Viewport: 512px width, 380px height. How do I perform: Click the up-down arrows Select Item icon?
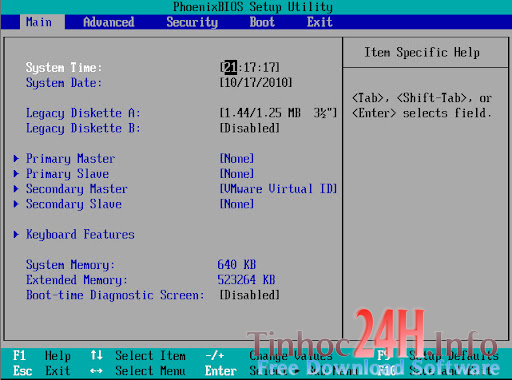96,355
